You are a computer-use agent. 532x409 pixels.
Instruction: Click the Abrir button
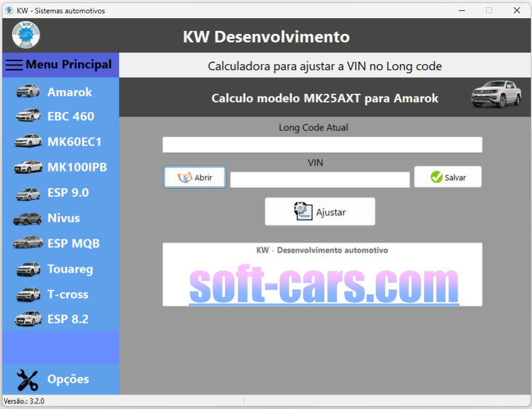click(194, 177)
